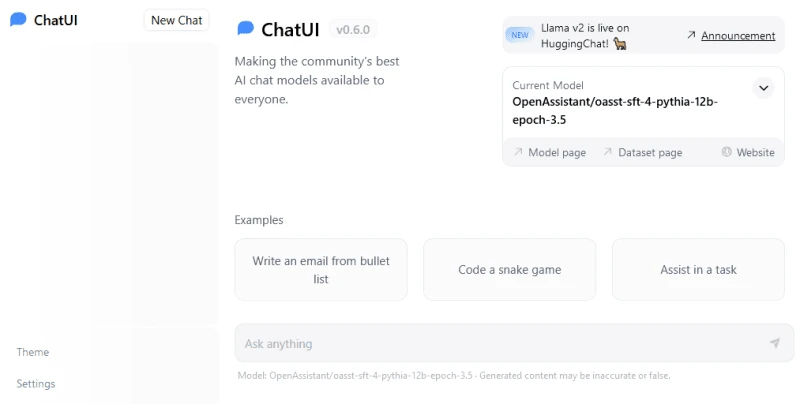800x404 pixels.
Task: Click the llama emoji in the announcement banner
Action: [x=620, y=44]
